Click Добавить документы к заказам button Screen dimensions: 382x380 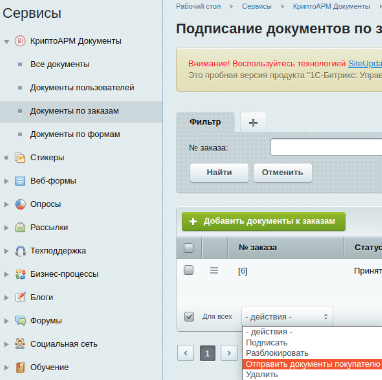(264, 221)
